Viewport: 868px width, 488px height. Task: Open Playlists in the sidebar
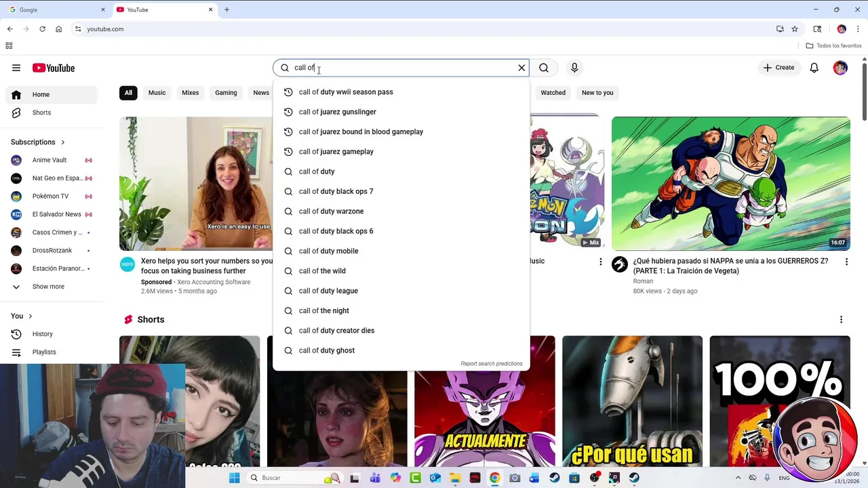tap(52, 352)
